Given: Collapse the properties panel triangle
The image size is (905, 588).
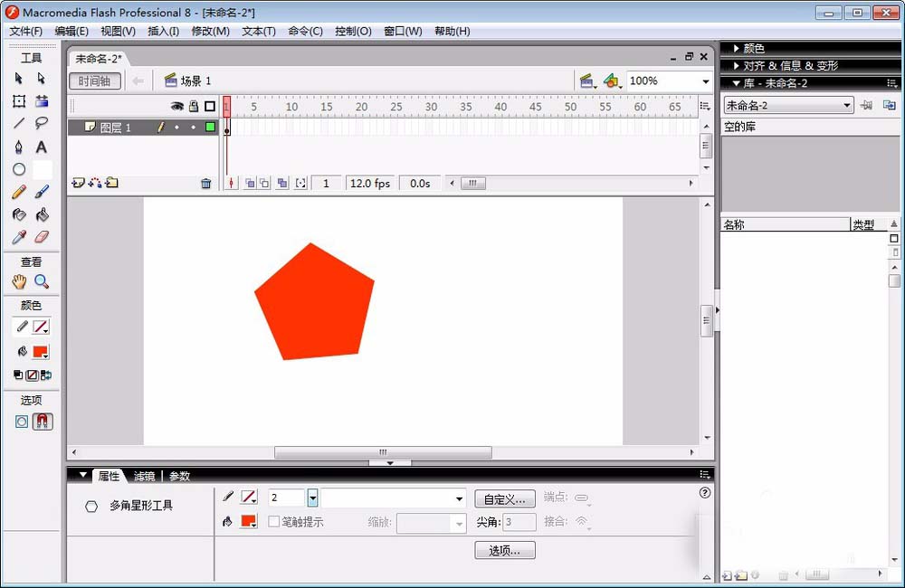Looking at the screenshot, I should pos(83,475).
